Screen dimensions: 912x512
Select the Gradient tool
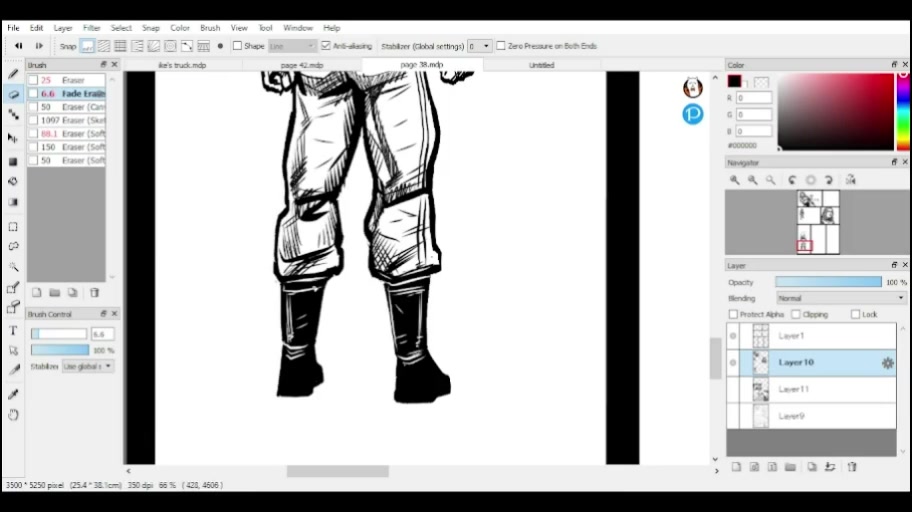pos(13,202)
